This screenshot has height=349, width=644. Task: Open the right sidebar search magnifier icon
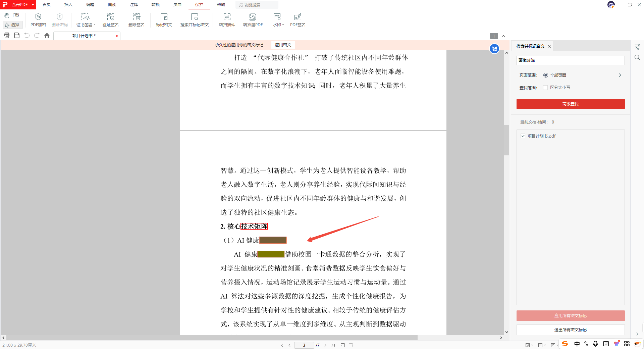637,58
